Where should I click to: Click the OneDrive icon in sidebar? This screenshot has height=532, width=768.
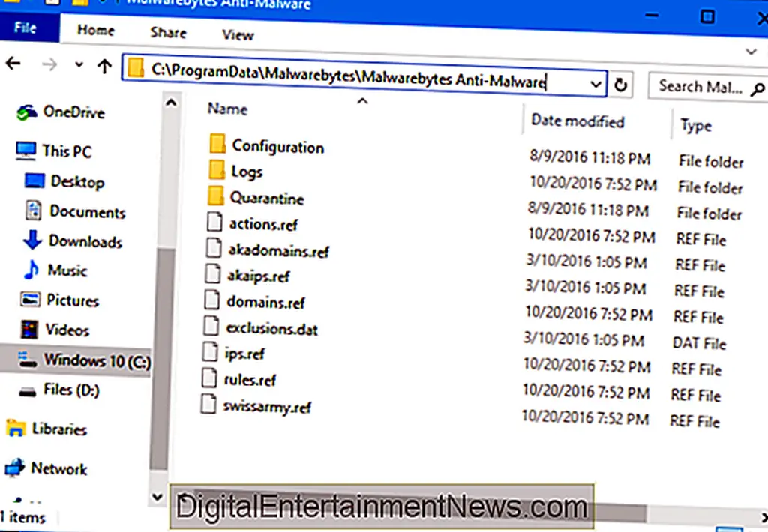28,112
